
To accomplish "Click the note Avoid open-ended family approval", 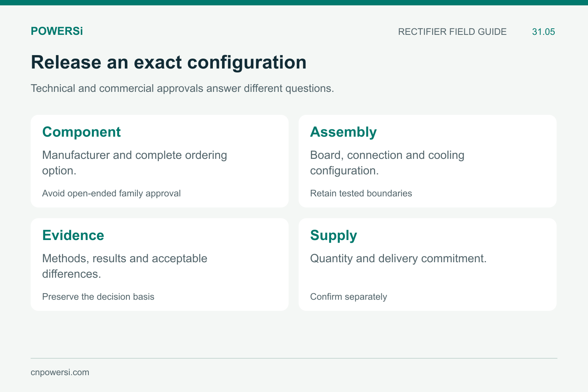I will 111,193.
